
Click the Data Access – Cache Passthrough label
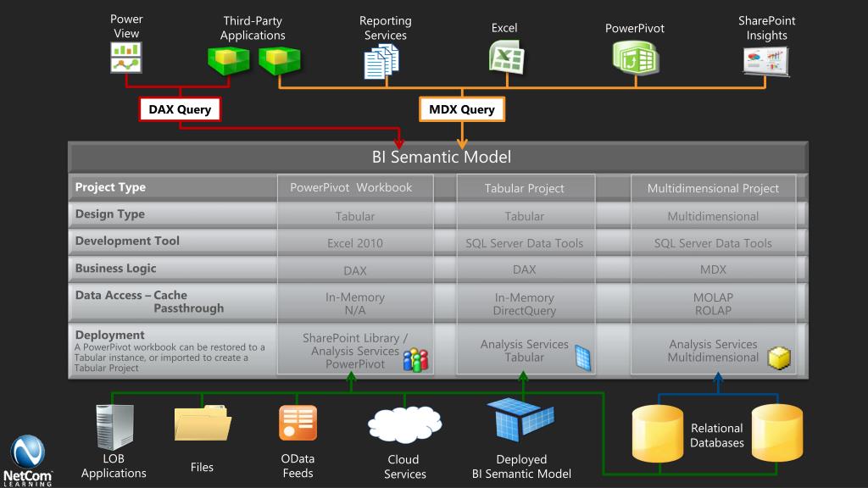149,302
